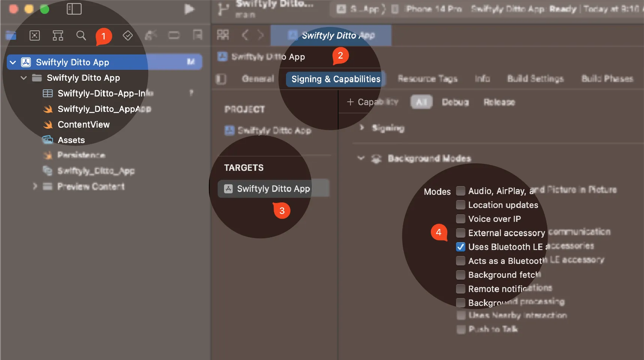Open the Debug navigator icon
The height and width of the screenshot is (360, 644).
click(x=151, y=36)
